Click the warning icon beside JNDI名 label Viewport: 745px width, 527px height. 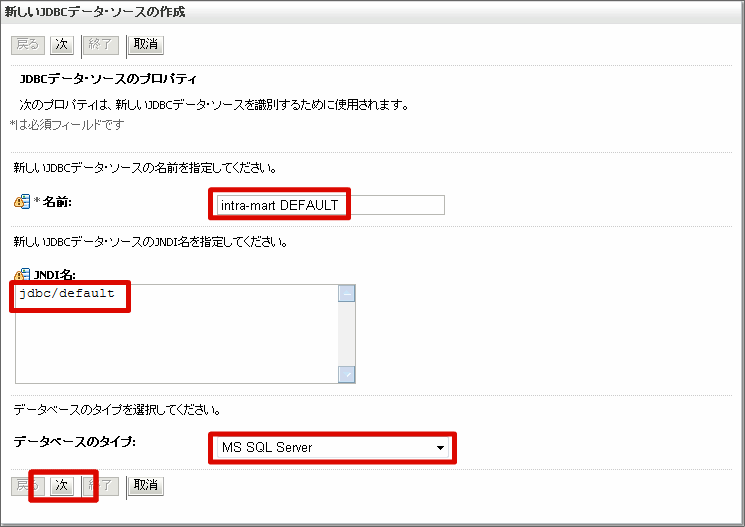tap(22, 274)
